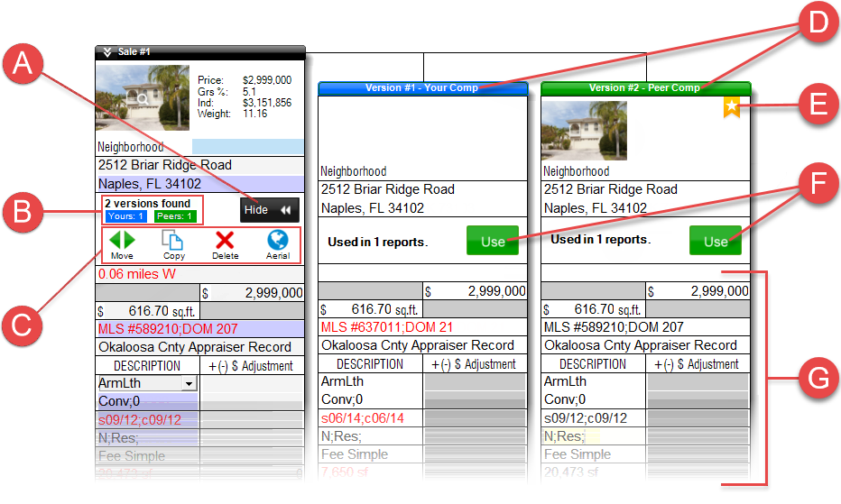Viewport: 841px width, 504px height.
Task: Click the Copy comp icon
Action: 172,241
